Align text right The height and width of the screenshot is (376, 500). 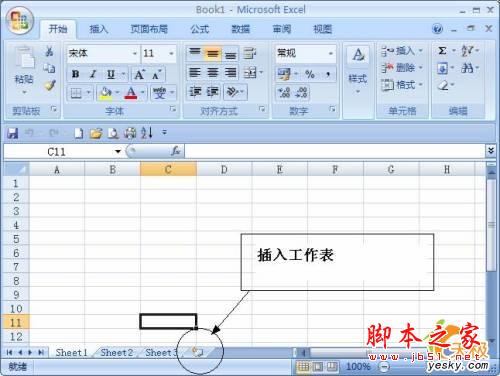pos(231,72)
